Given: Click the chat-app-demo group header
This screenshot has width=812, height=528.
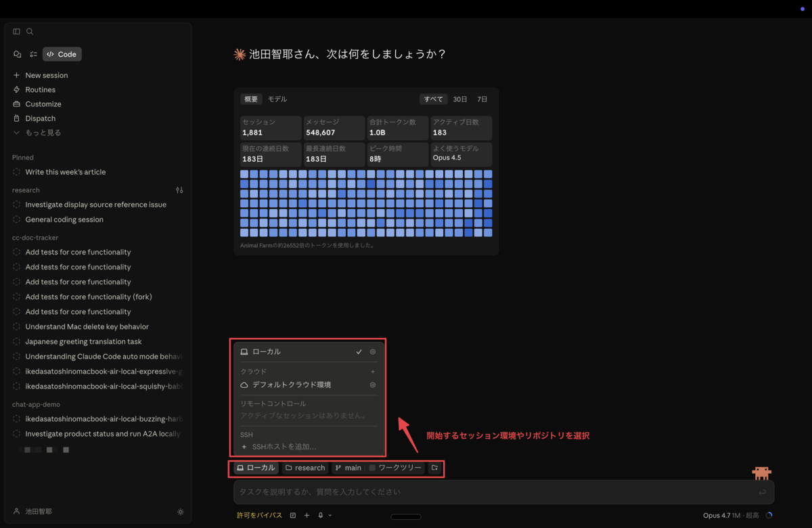Looking at the screenshot, I should click(x=36, y=404).
